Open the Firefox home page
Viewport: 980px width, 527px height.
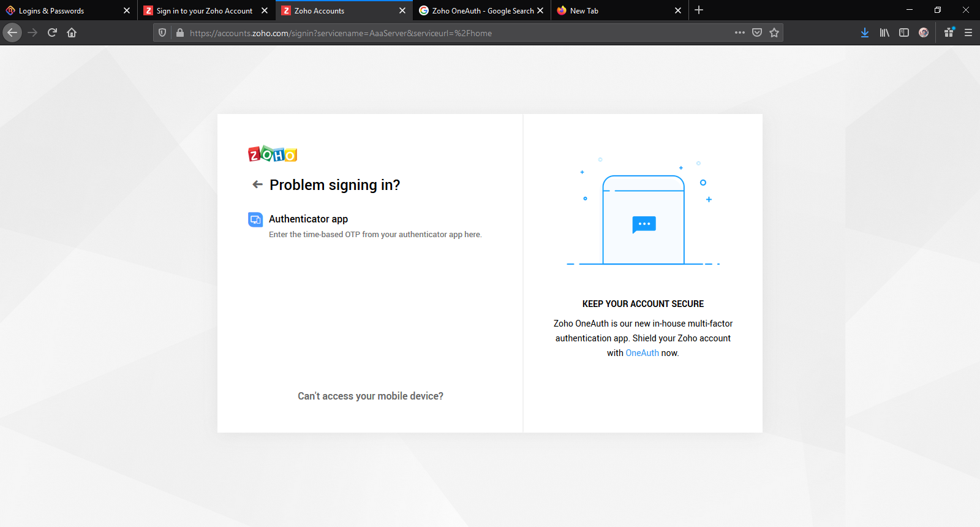pyautogui.click(x=72, y=32)
